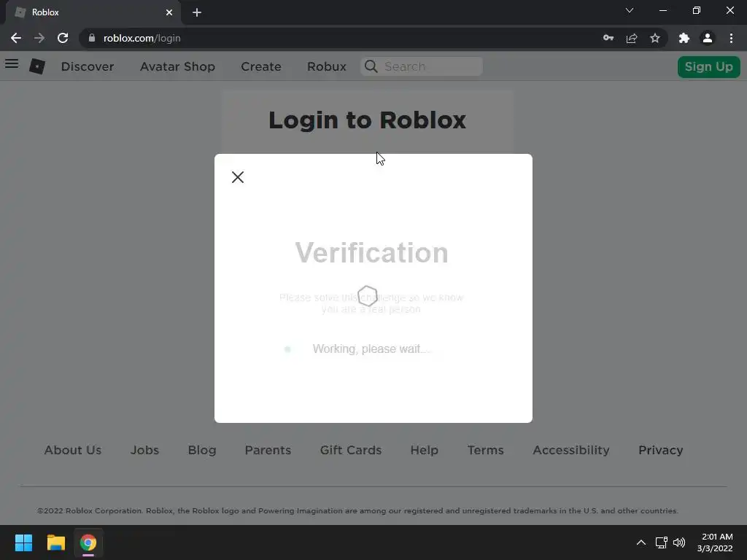Open the hamburger navigation menu
The image size is (747, 560).
point(12,63)
